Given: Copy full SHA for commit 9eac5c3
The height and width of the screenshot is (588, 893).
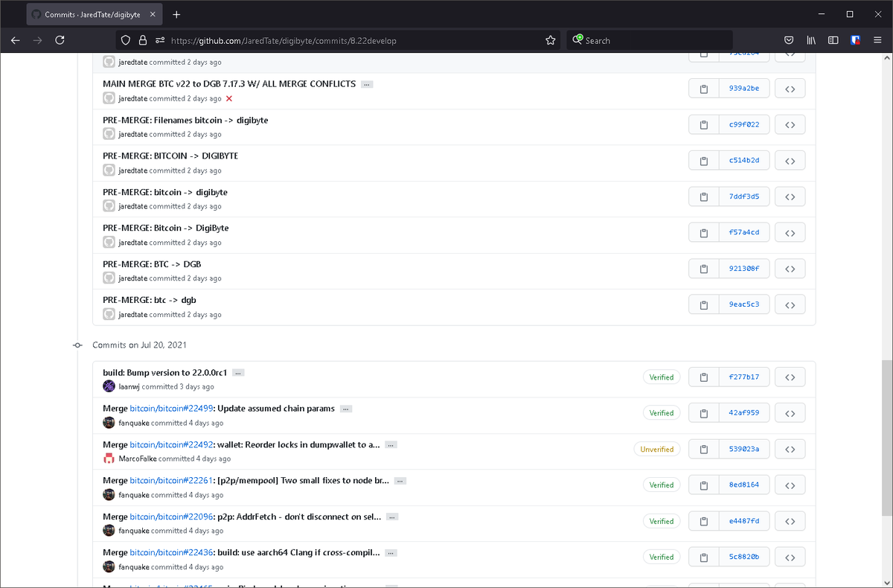Looking at the screenshot, I should tap(704, 304).
